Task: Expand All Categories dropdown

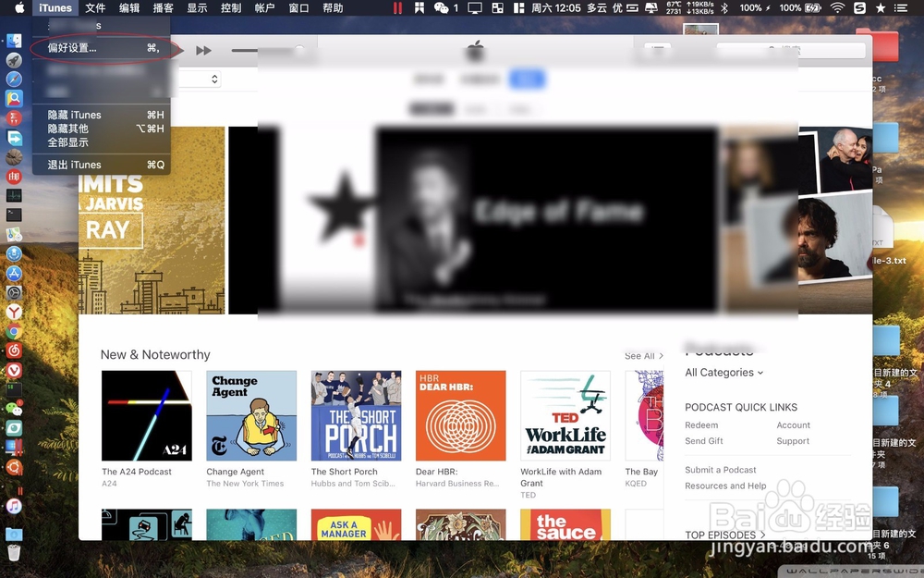Action: point(724,373)
